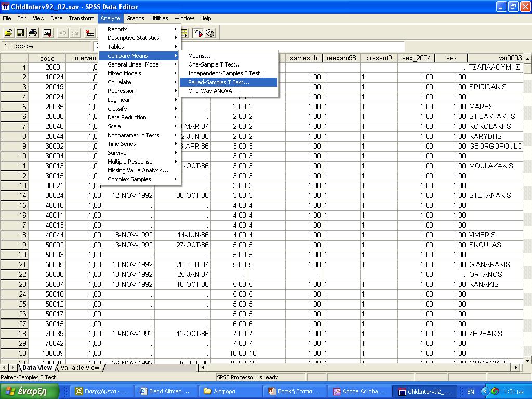Click the Undo toolbar icon
The height and width of the screenshot is (399, 532).
tap(63, 33)
